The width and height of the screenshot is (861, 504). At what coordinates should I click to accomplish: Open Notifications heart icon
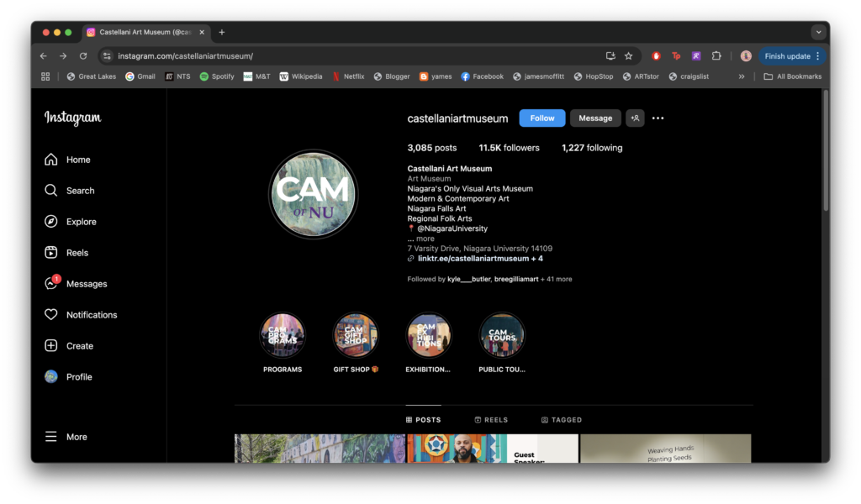[51, 315]
